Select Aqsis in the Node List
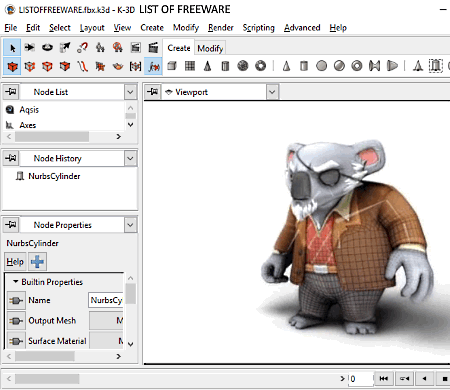The width and height of the screenshot is (450, 390). (29, 110)
